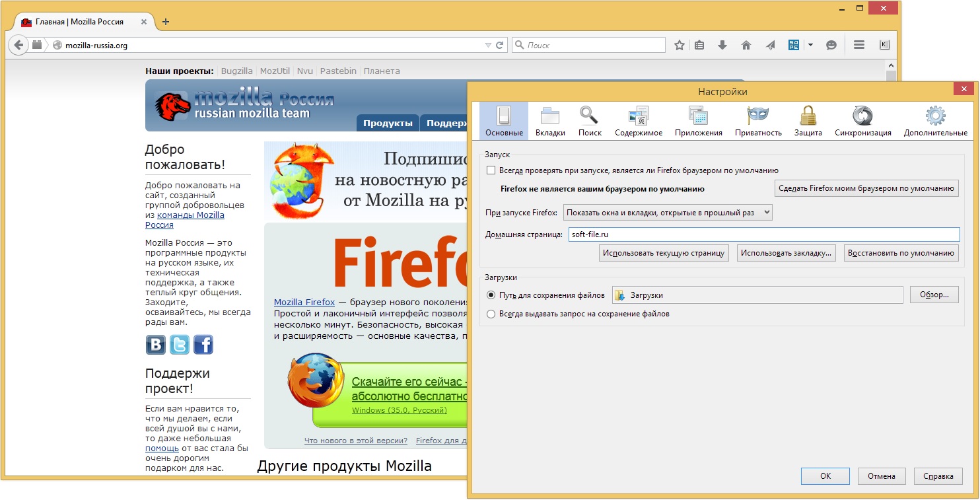Open Планета project link

click(382, 71)
